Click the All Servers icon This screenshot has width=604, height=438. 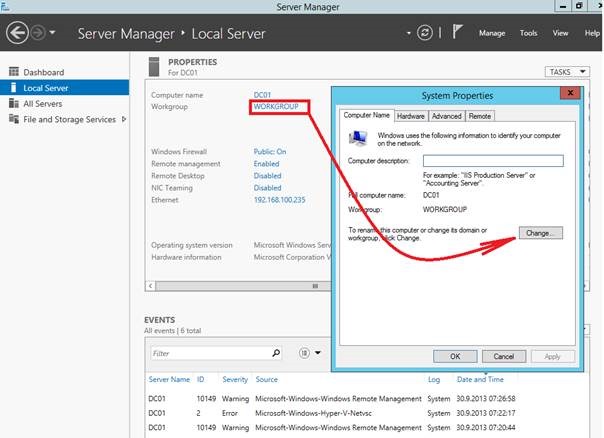(14, 103)
